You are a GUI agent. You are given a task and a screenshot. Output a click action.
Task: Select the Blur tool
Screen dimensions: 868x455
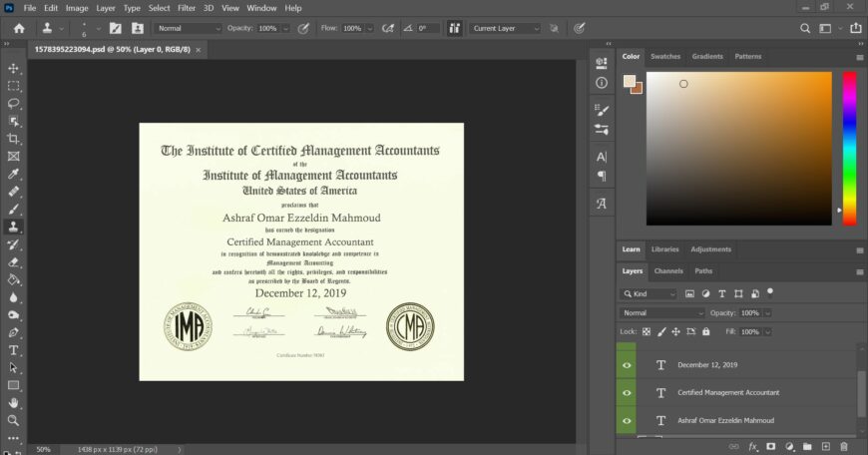13,297
